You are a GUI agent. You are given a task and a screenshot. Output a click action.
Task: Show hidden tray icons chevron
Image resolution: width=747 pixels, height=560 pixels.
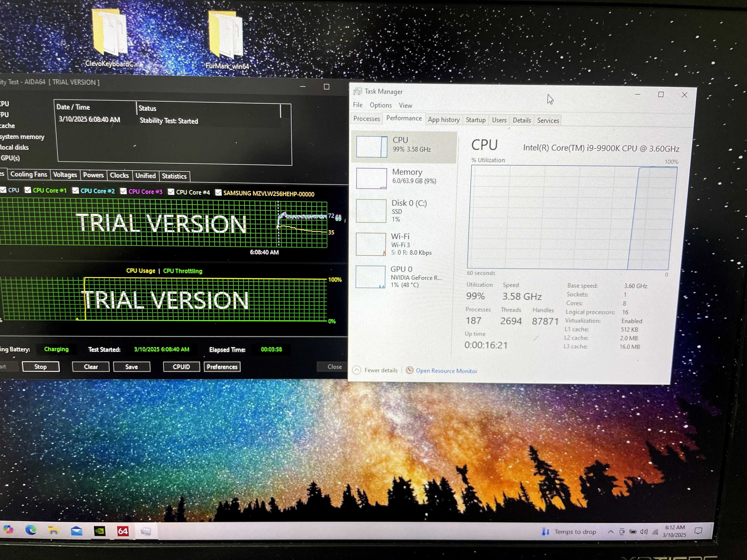click(611, 532)
